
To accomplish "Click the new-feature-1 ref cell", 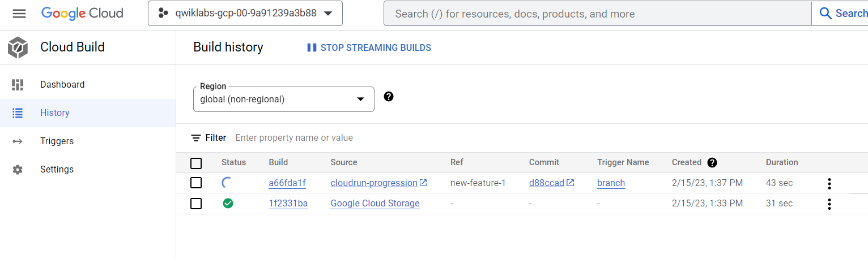I will pos(478,183).
